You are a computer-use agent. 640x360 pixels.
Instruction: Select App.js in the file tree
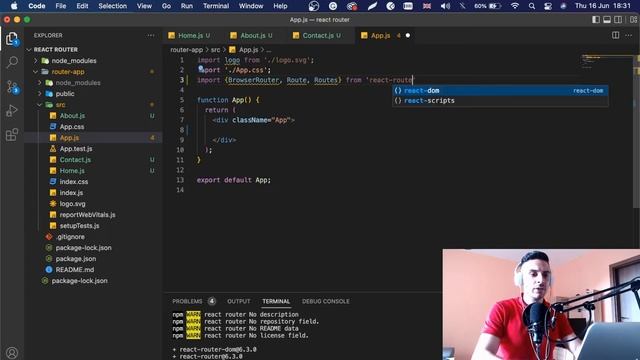click(69, 138)
